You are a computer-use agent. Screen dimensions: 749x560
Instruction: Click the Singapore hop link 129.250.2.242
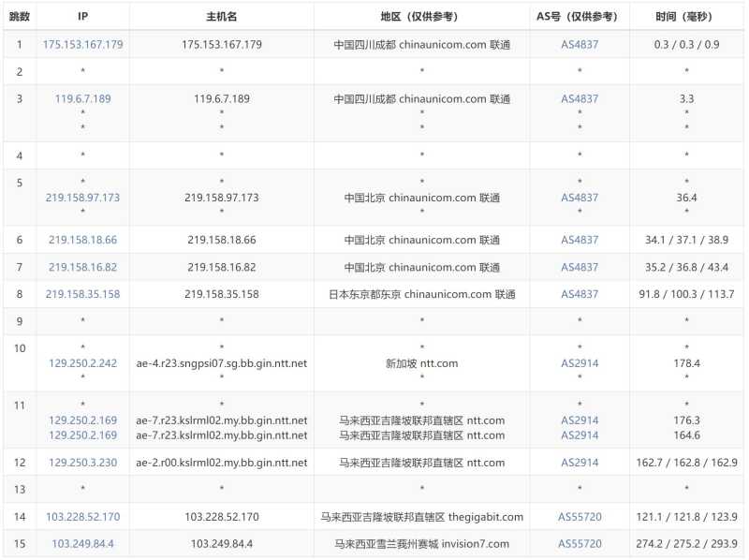click(x=81, y=361)
